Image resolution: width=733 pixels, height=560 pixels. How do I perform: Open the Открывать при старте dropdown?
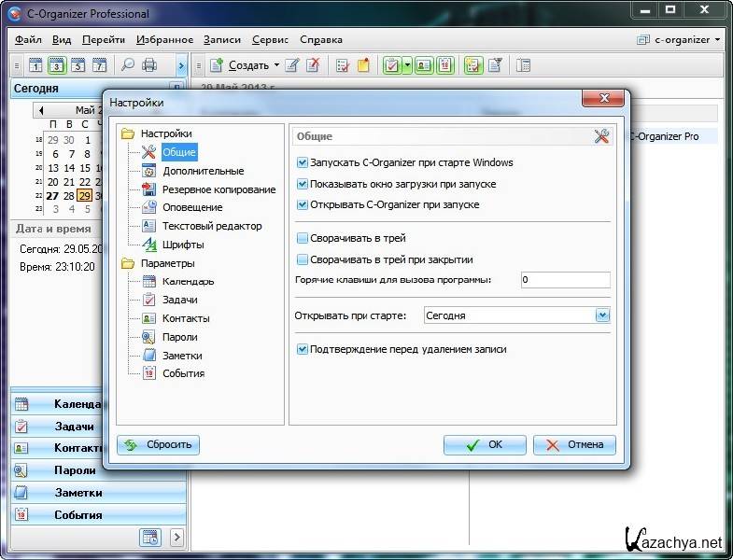[x=601, y=315]
